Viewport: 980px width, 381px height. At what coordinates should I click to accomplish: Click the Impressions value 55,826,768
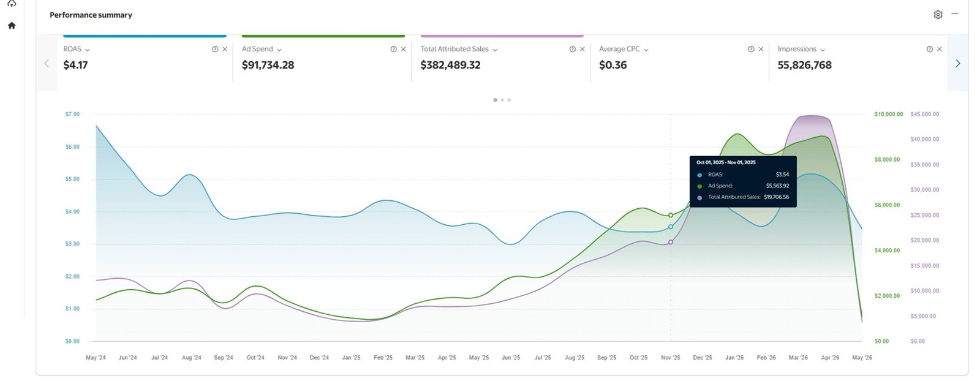(804, 65)
